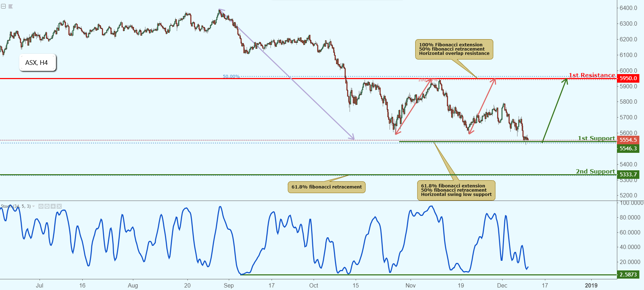The height and width of the screenshot is (290, 644).
Task: Select the Stoch (34, 5, 3) indicator title
Action: [16, 206]
